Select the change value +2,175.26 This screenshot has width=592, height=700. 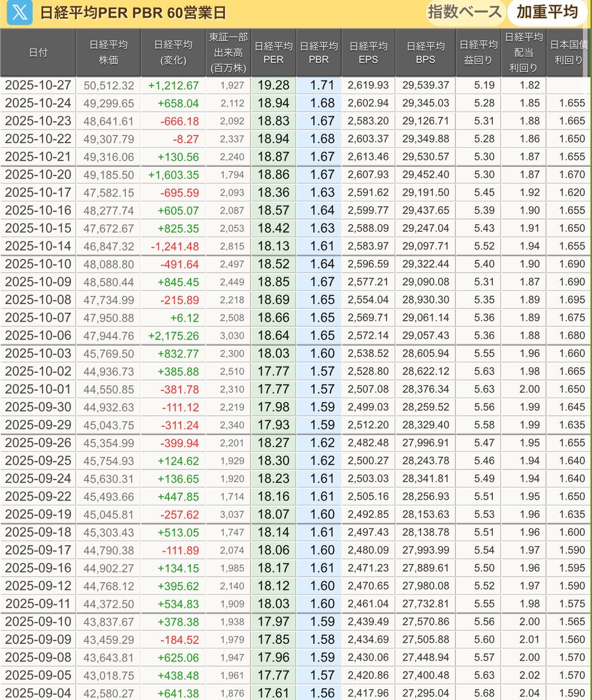click(x=173, y=336)
